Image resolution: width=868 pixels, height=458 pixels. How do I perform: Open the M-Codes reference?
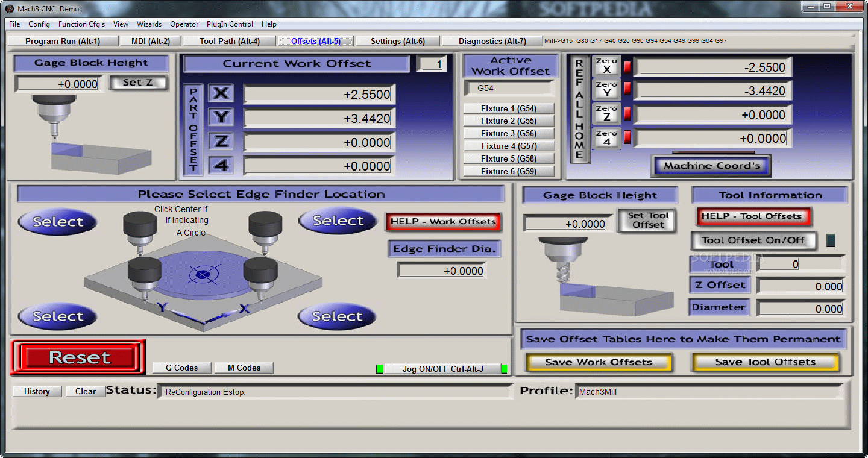click(x=245, y=368)
